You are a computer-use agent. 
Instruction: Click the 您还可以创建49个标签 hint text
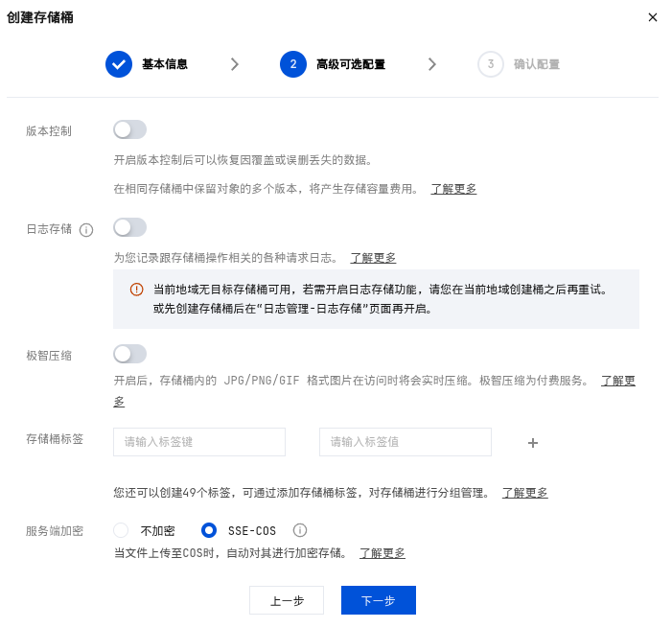coord(302,493)
